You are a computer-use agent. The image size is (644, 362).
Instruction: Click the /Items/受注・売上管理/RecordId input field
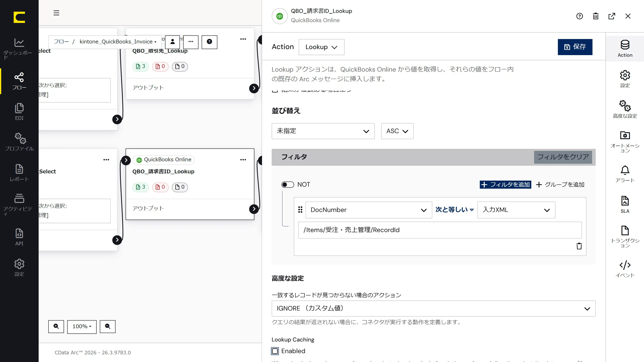(x=440, y=230)
